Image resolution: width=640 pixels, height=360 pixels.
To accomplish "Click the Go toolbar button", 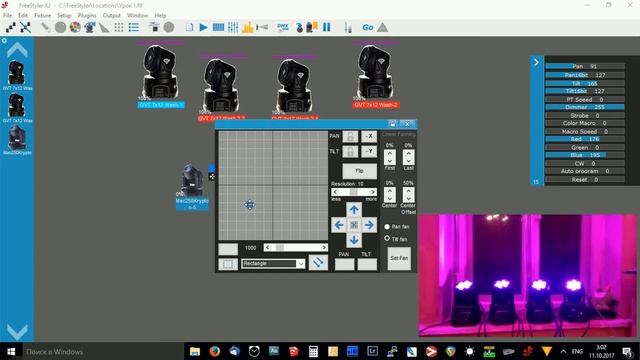I will (x=367, y=27).
